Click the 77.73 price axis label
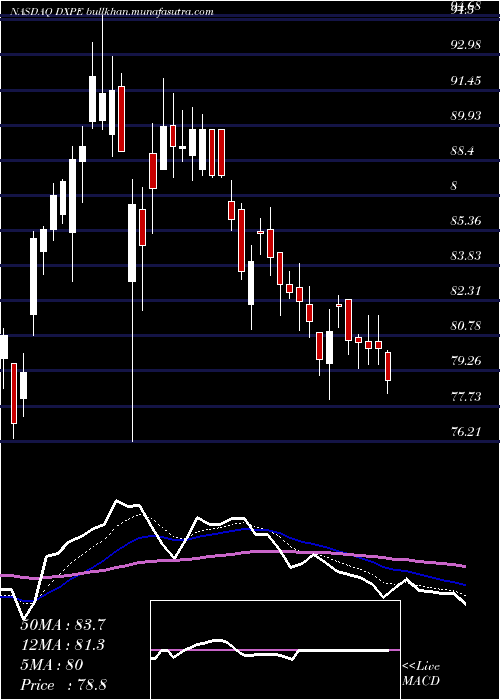Screen dimensions: 500x700 (467, 396)
